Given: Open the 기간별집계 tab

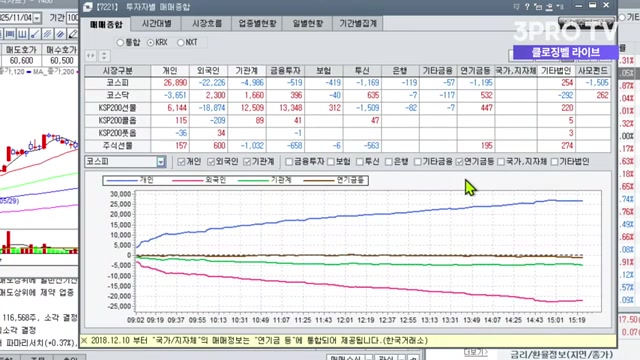Looking at the screenshot, I should point(358,24).
